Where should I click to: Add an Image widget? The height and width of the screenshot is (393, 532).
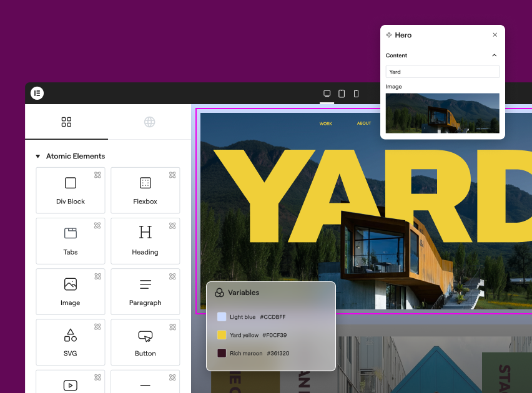[70, 291]
